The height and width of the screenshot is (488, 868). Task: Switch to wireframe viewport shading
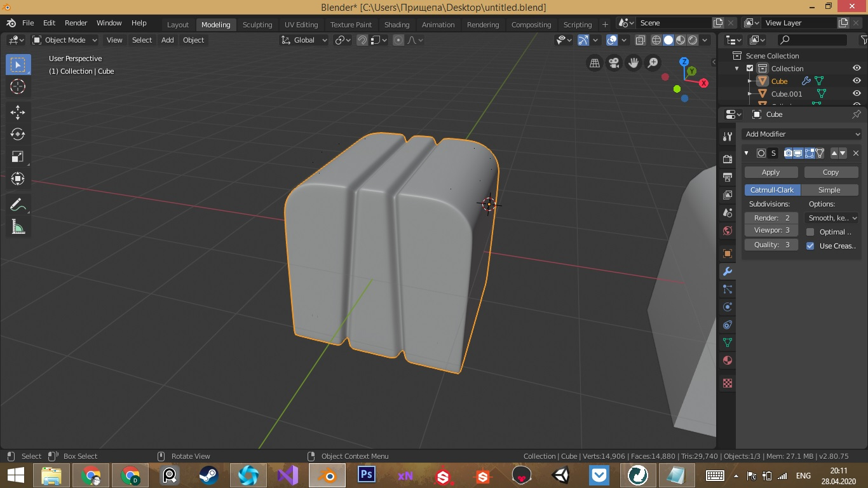[656, 40]
